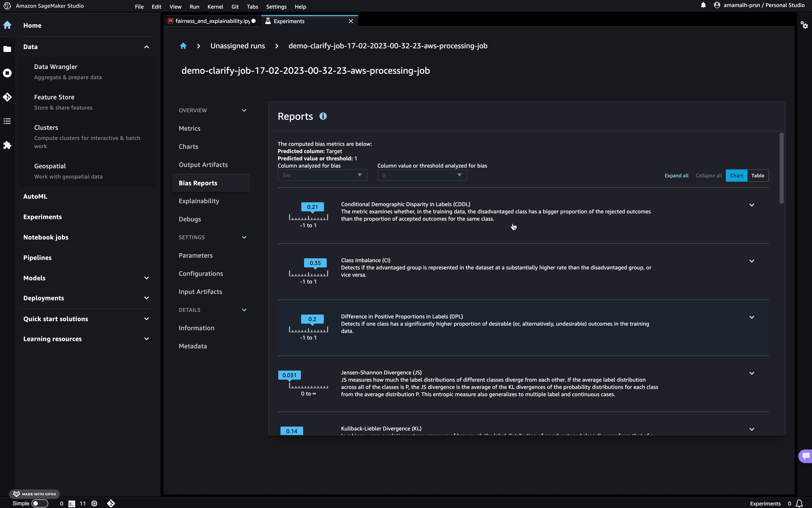Expand the Conditional Demographic Disparity in Labels row
Viewport: 812px width, 508px height.
tap(752, 205)
